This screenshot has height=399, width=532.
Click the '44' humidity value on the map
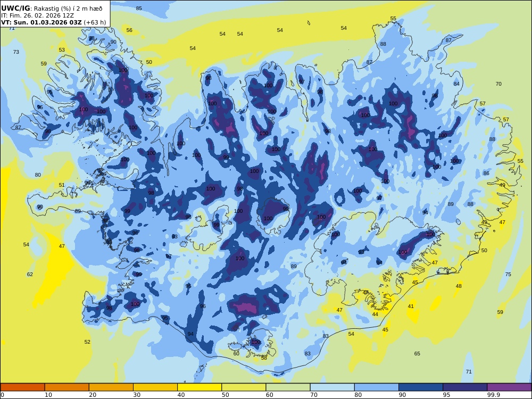375,314
